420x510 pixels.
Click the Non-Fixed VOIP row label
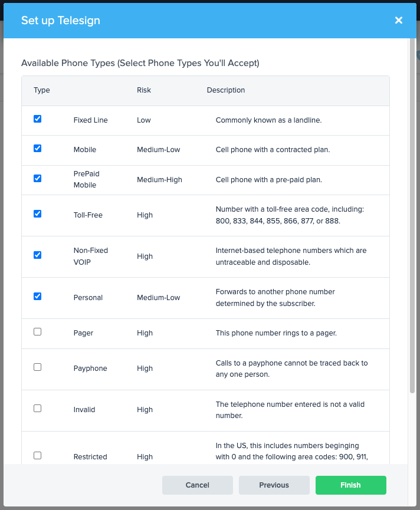pyautogui.click(x=91, y=256)
